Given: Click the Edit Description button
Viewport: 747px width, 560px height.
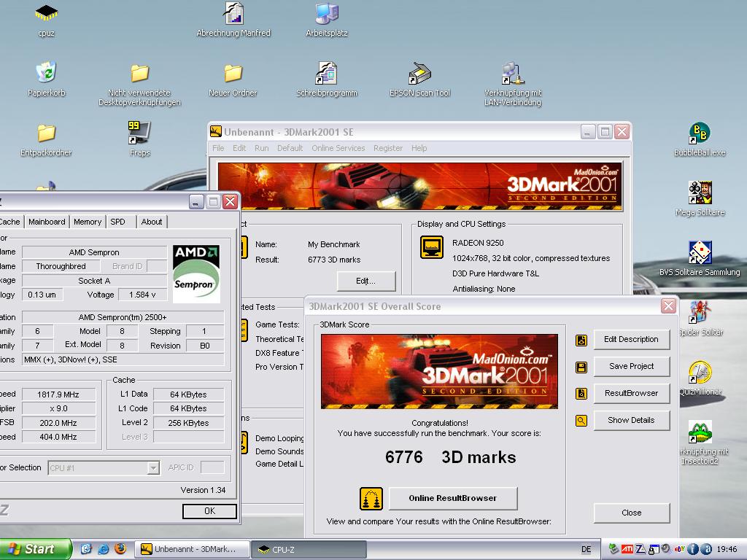Looking at the screenshot, I should (631, 340).
